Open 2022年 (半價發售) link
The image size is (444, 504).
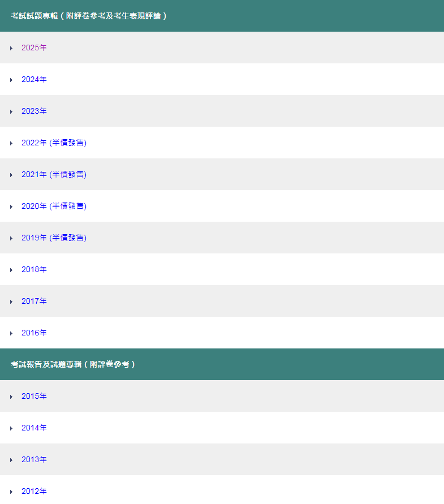tap(54, 143)
